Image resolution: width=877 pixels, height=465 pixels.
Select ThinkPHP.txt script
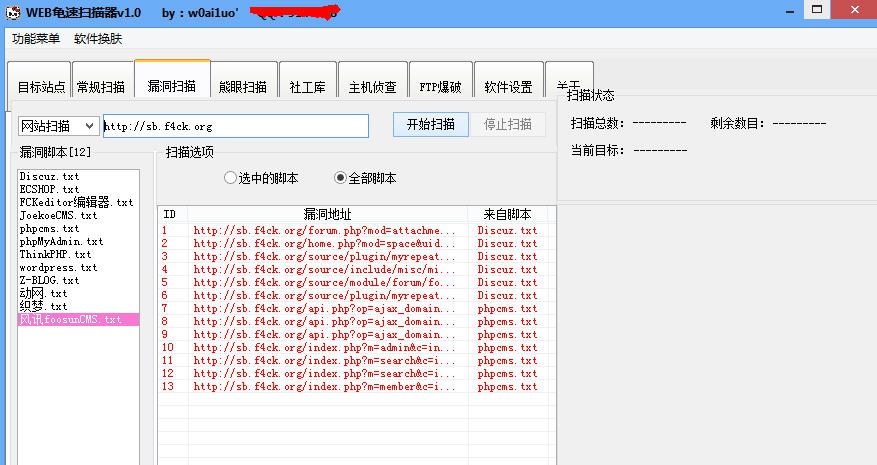pyautogui.click(x=78, y=254)
